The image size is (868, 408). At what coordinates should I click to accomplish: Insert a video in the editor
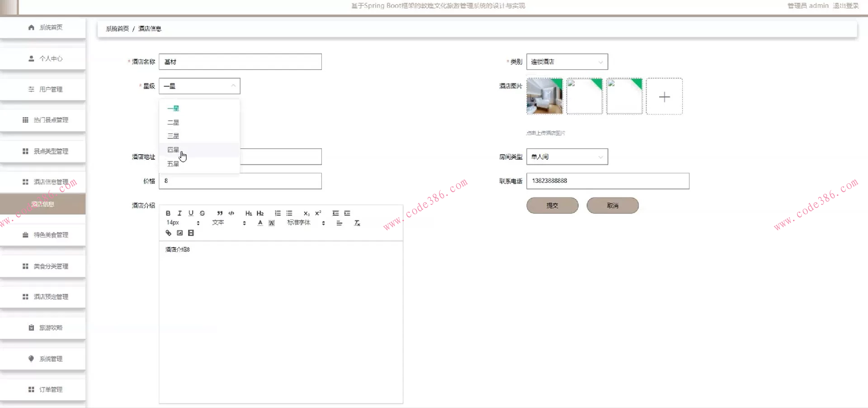pos(191,233)
